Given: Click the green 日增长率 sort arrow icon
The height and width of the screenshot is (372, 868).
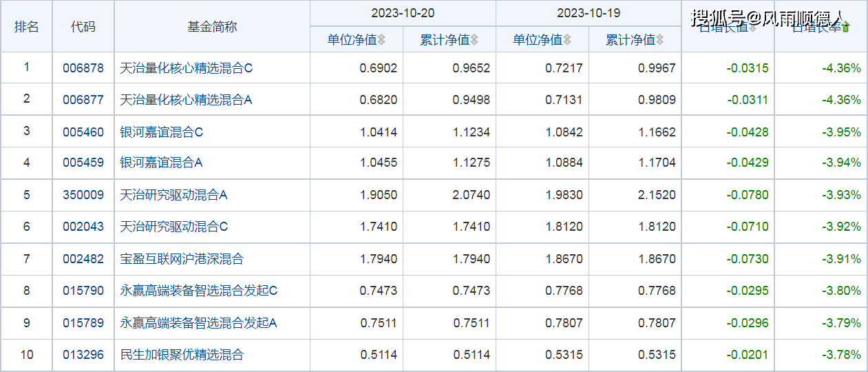Looking at the screenshot, I should pos(846,27).
